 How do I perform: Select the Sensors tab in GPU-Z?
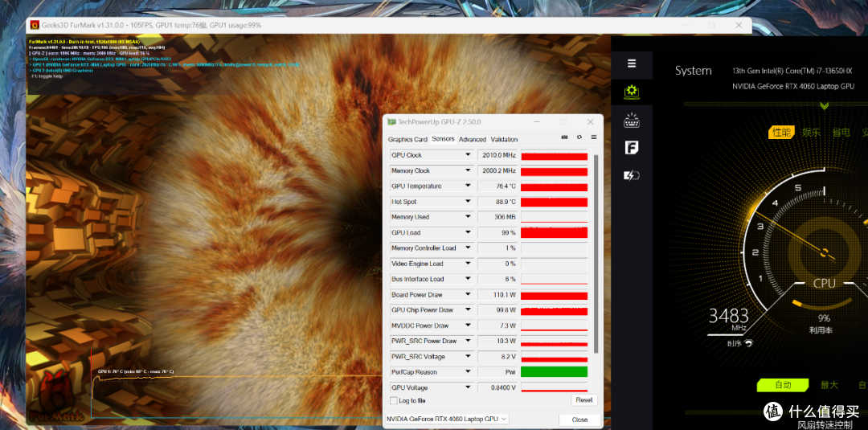tap(443, 139)
